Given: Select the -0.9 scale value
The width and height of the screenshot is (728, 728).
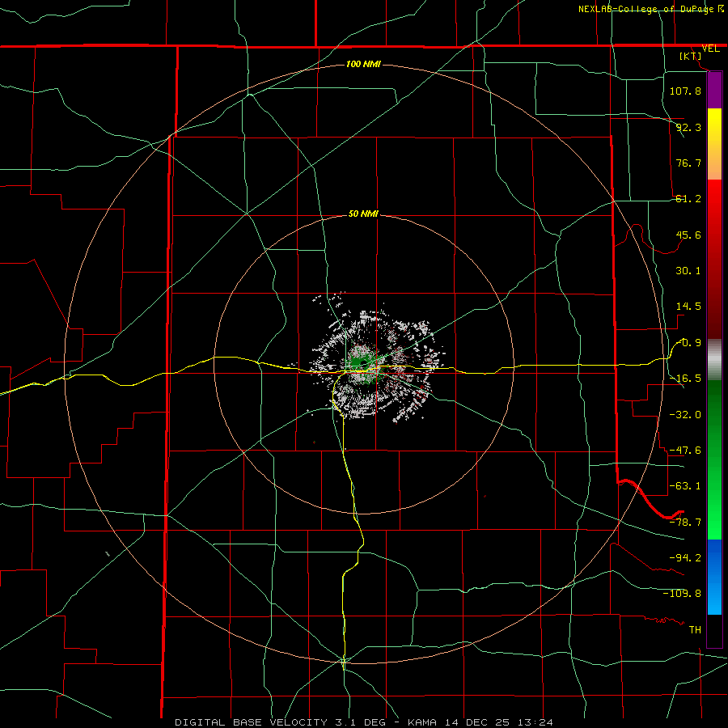Looking at the screenshot, I should point(689,343).
